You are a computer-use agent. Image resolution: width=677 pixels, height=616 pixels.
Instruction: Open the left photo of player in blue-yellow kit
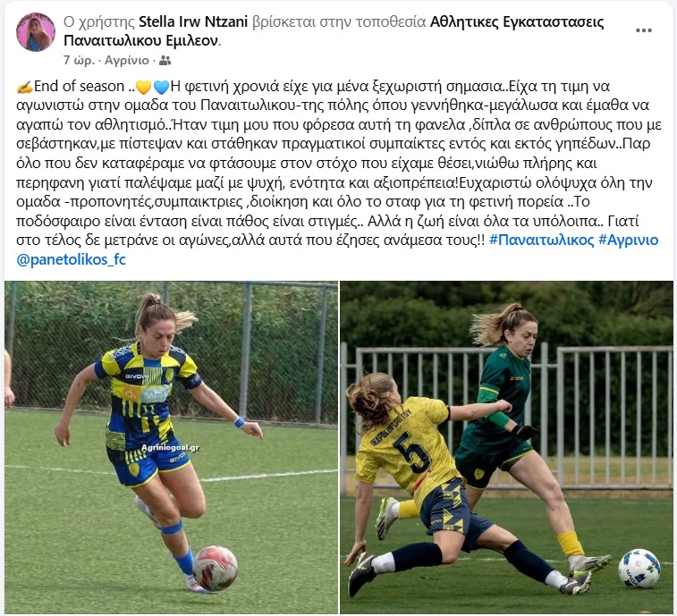pos(172,447)
